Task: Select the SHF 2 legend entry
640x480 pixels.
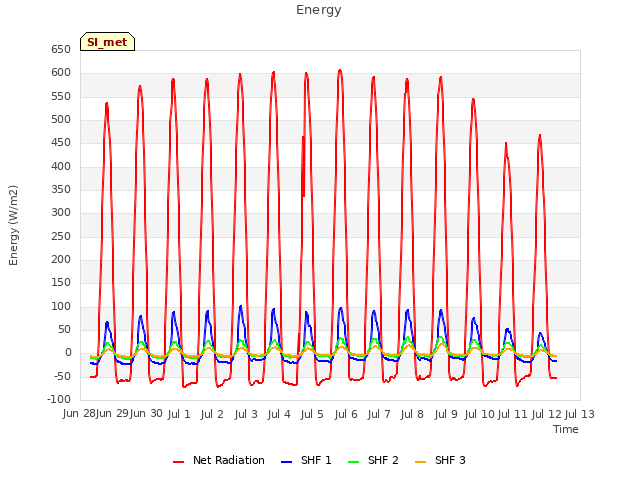Action: tap(373, 460)
